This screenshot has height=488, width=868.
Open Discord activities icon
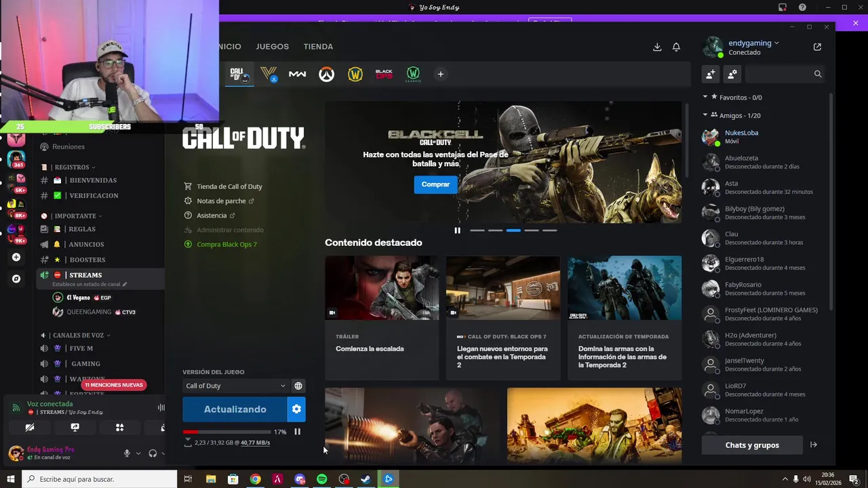click(x=120, y=427)
